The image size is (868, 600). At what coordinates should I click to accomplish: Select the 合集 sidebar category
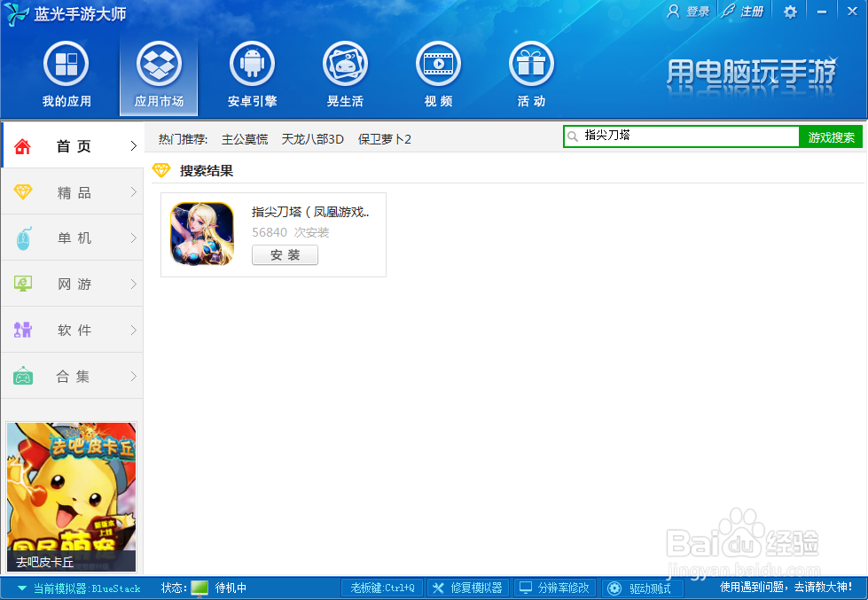73,376
